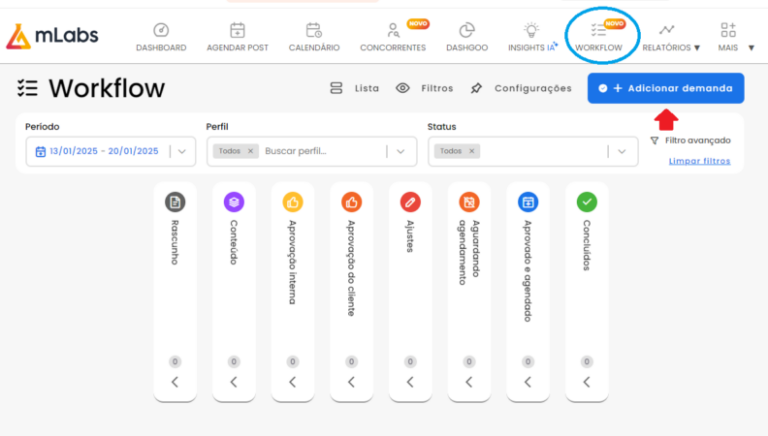Screen dimensions: 768x436
Task: Toggle Filtros visibility eye icon
Action: 403,88
